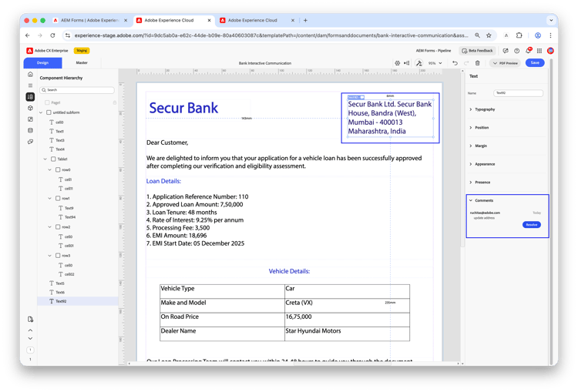Redo the last undone change
The width and height of the screenshot is (578, 392).
pyautogui.click(x=466, y=63)
